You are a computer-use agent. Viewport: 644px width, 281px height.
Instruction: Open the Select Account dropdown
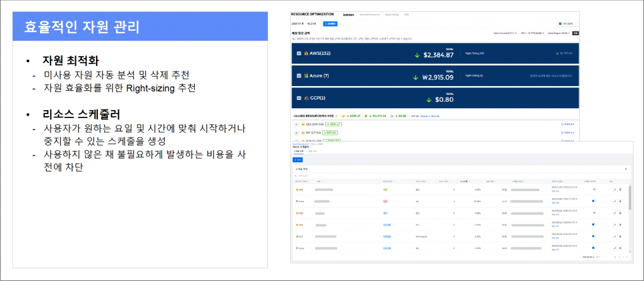(505, 33)
